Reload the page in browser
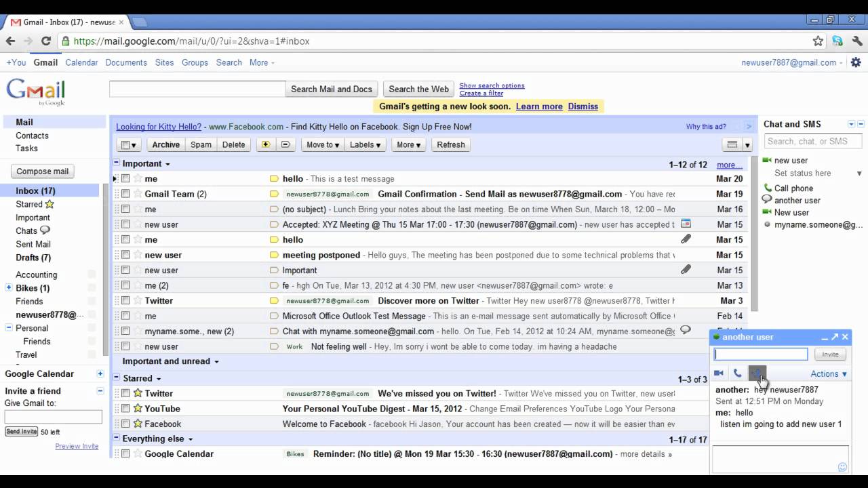Screen dimensions: 868x488 45,41
